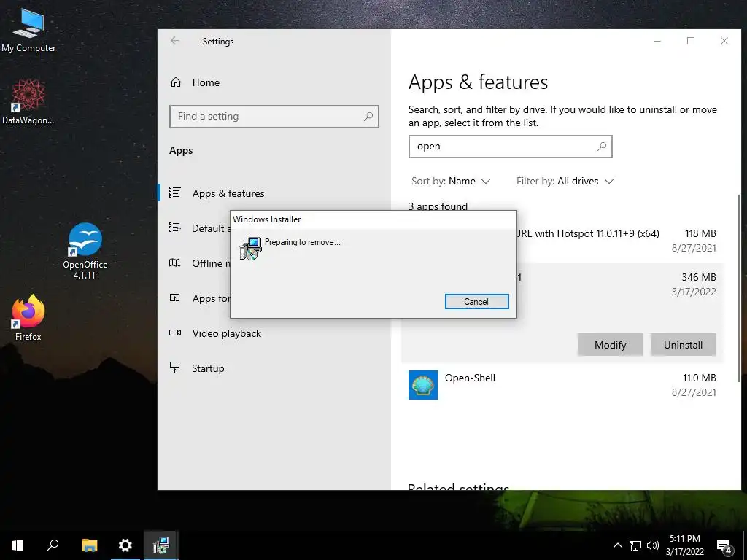Close the Settings window

click(724, 41)
